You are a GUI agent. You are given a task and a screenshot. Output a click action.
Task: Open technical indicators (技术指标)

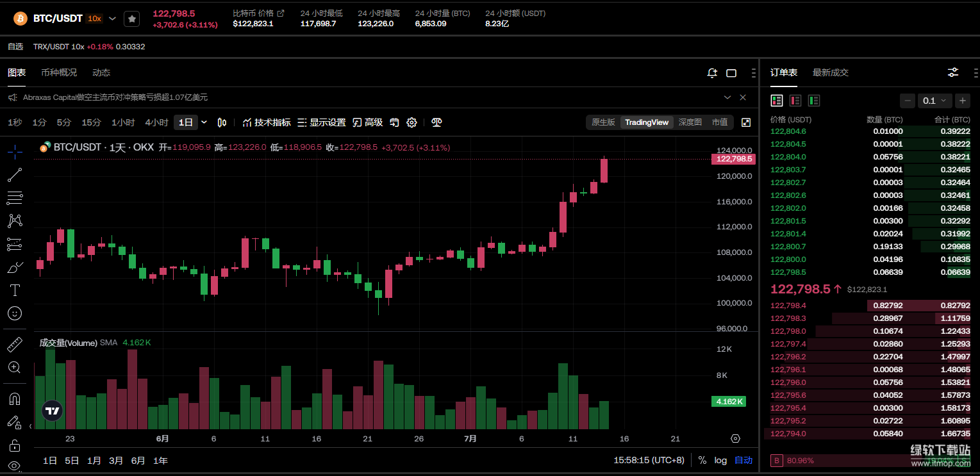pos(267,122)
